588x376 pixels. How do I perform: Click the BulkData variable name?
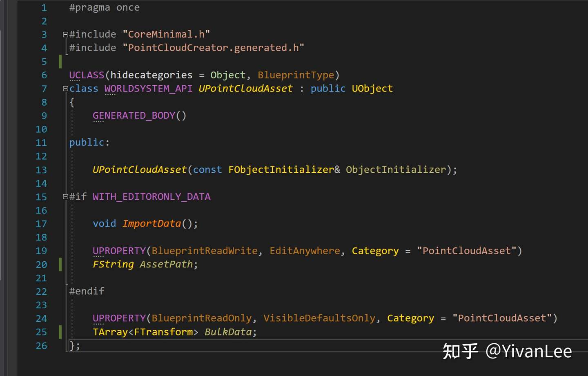point(228,332)
